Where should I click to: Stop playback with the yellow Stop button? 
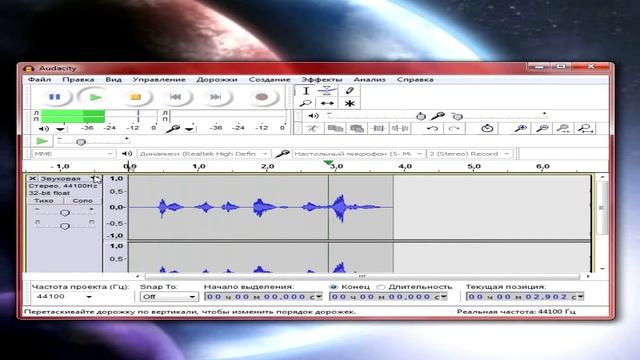tap(136, 97)
